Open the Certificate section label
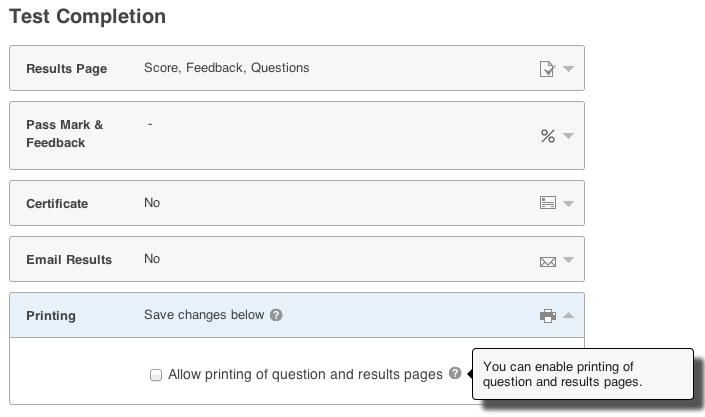Screen dimensions: 705x417 pyautogui.click(x=57, y=204)
